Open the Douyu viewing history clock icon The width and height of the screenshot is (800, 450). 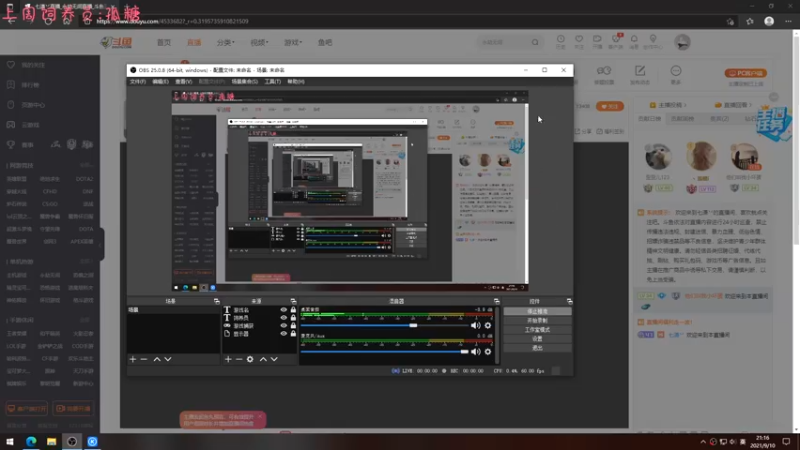pos(561,41)
